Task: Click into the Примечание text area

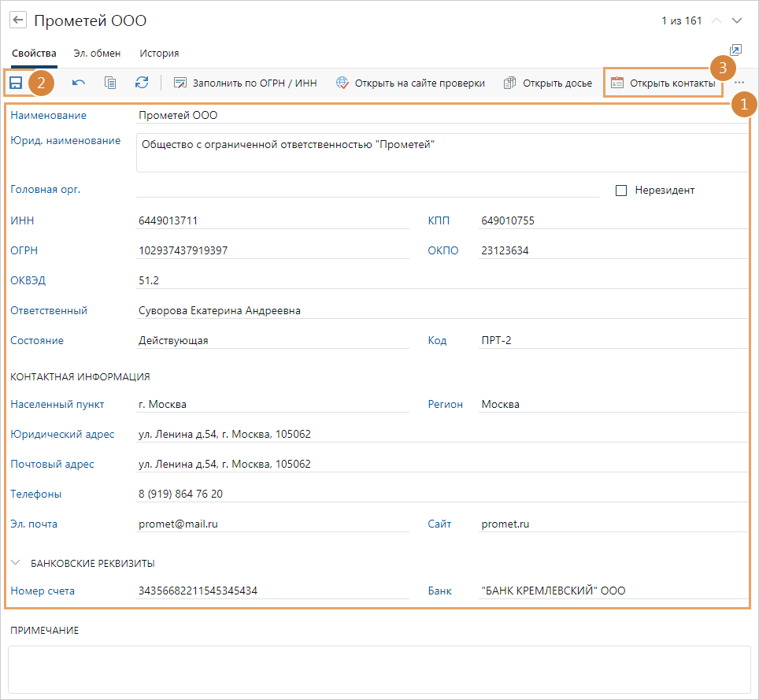Action: (x=379, y=669)
